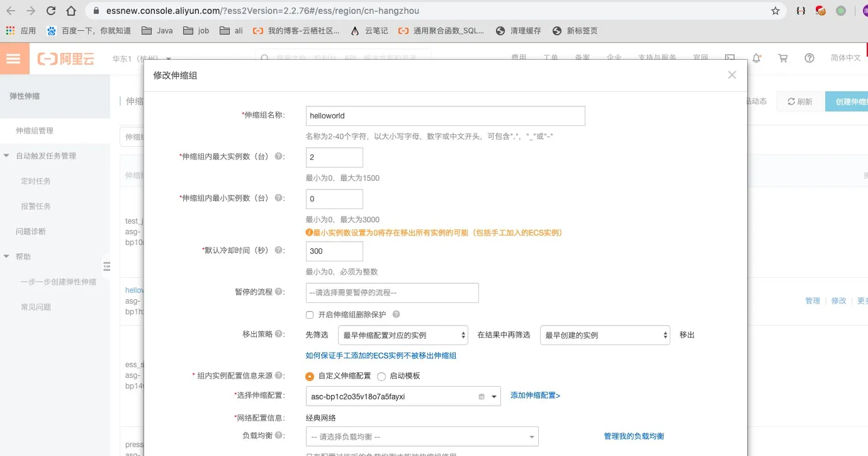This screenshot has width=868, height=456.
Task: Open the shopping cart icon
Action: coord(783,58)
